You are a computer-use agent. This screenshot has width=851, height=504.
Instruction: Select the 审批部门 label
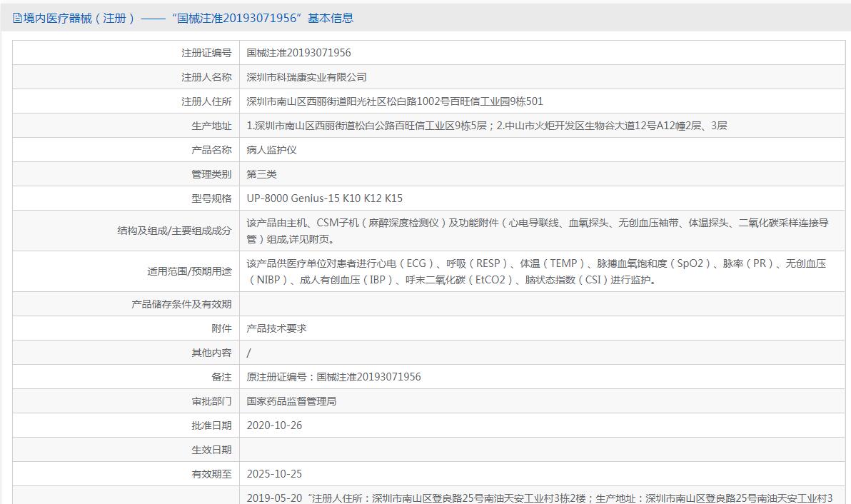click(211, 401)
